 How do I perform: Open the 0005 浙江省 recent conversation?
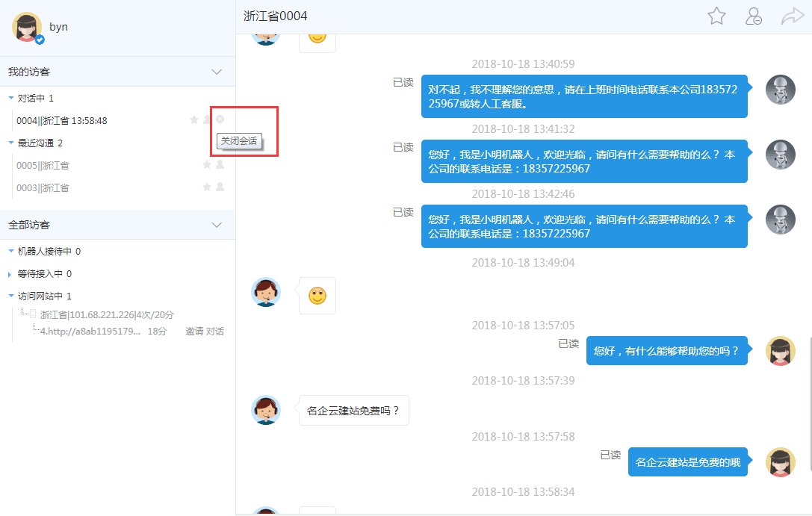coord(43,165)
